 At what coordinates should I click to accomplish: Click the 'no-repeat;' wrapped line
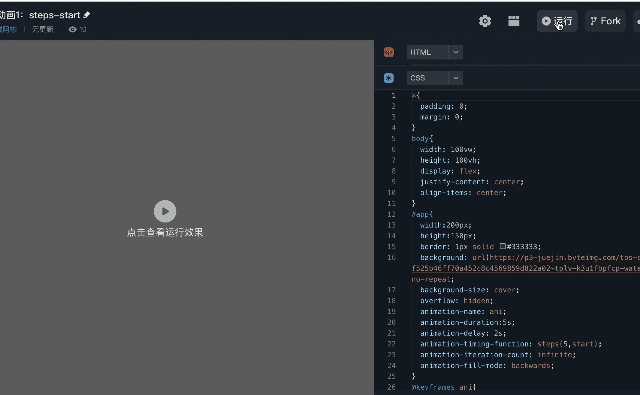tap(433, 279)
